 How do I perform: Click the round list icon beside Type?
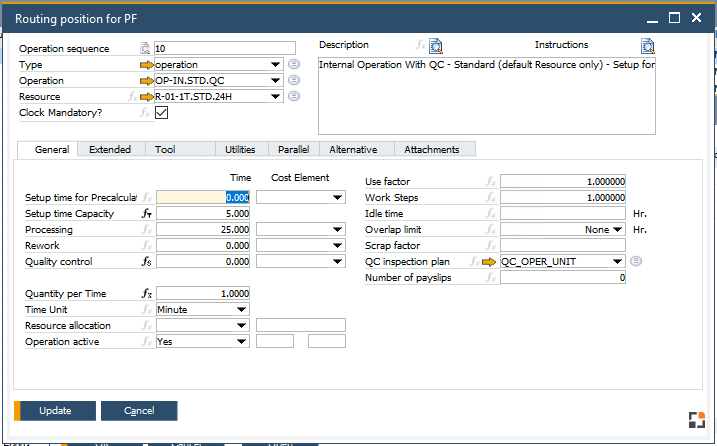coord(294,64)
